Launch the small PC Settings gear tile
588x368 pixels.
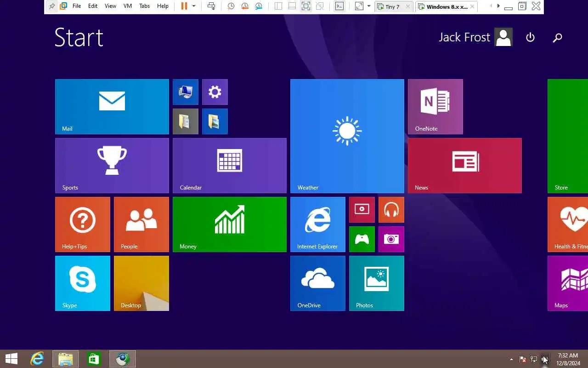pos(215,92)
